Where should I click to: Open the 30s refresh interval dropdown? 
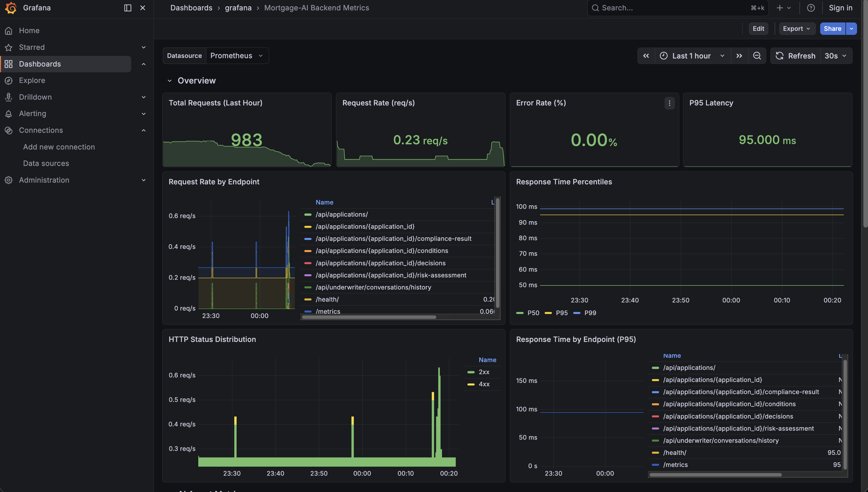[x=835, y=56]
